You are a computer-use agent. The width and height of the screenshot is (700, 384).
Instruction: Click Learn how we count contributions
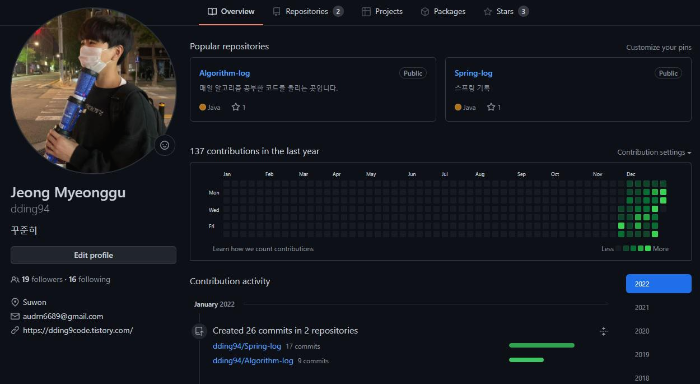263,249
